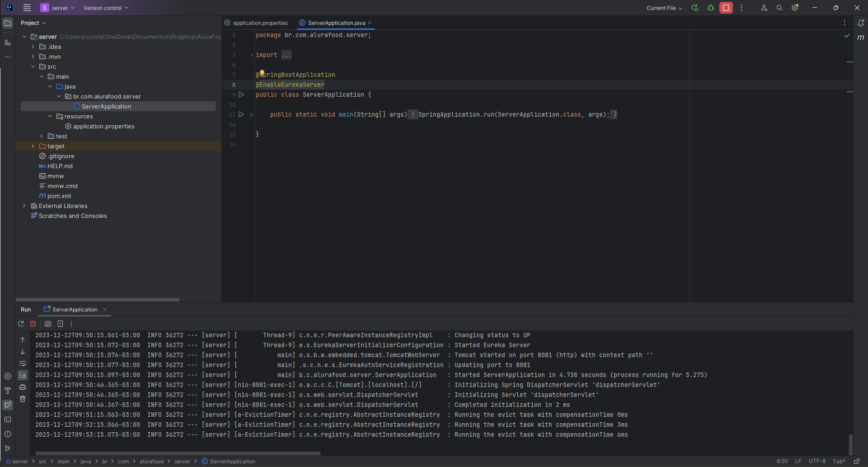This screenshot has width=868, height=467.
Task: Open the Services tool window
Action: click(x=8, y=376)
